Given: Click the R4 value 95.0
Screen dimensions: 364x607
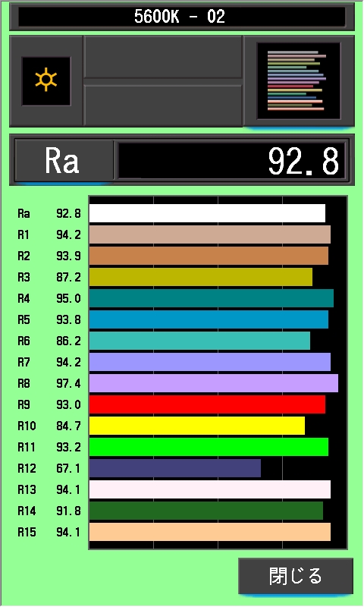Looking at the screenshot, I should pos(69,298).
